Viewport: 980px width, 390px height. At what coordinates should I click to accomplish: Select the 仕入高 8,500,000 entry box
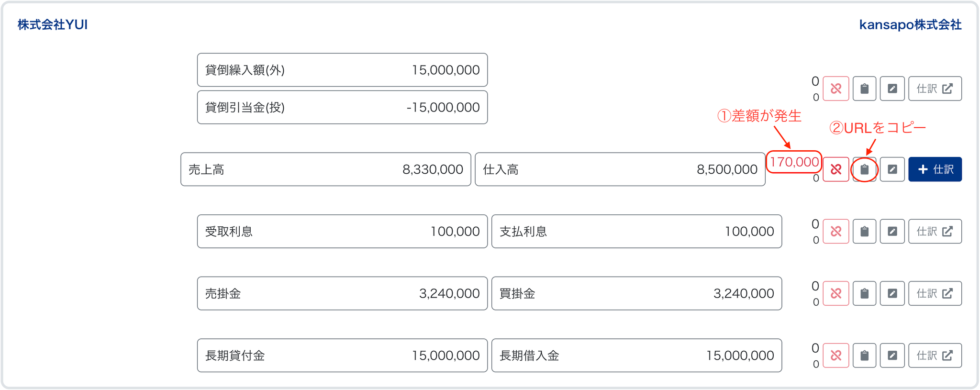(620, 169)
